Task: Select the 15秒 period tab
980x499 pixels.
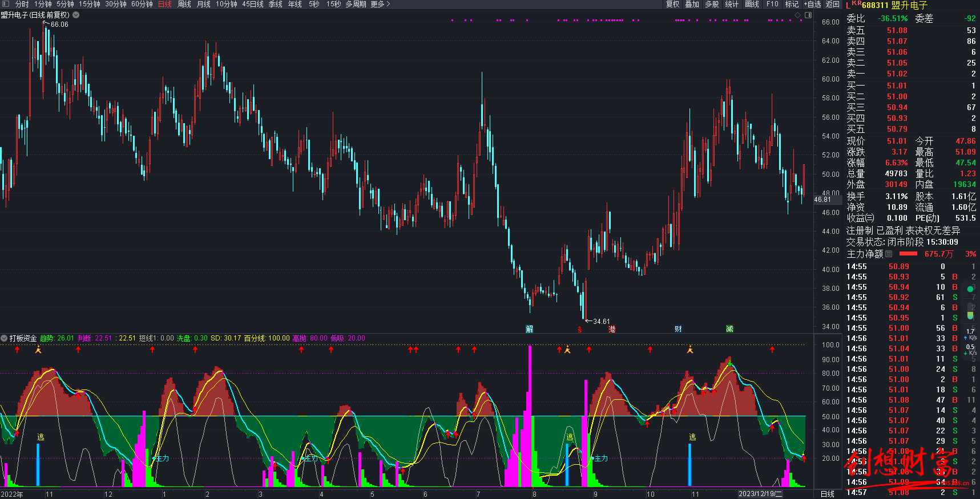Action: click(x=333, y=4)
